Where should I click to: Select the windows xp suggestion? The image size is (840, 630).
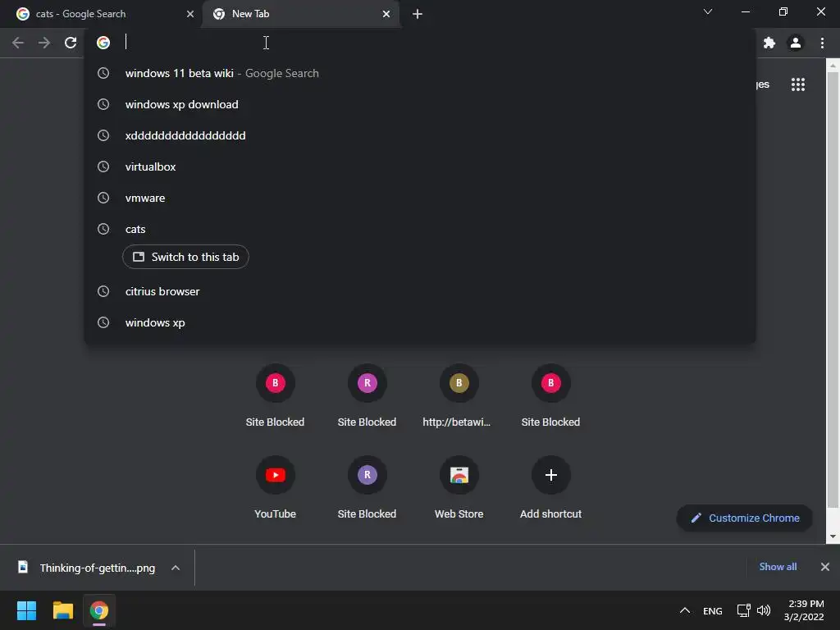click(x=420, y=322)
